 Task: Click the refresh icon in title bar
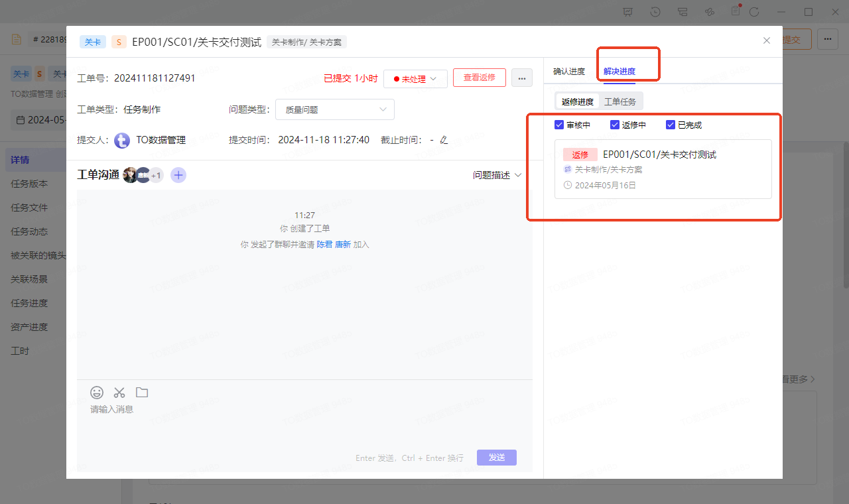pos(754,12)
